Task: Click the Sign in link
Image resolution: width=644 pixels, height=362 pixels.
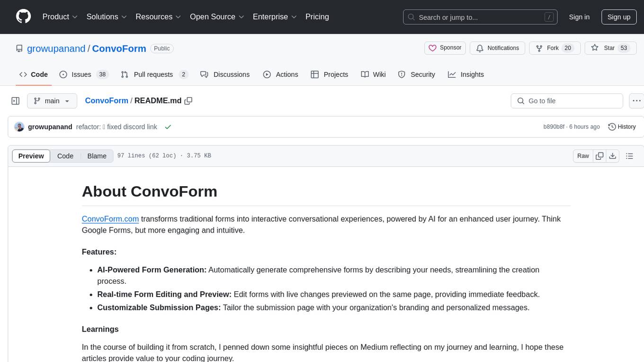Action: [579, 17]
